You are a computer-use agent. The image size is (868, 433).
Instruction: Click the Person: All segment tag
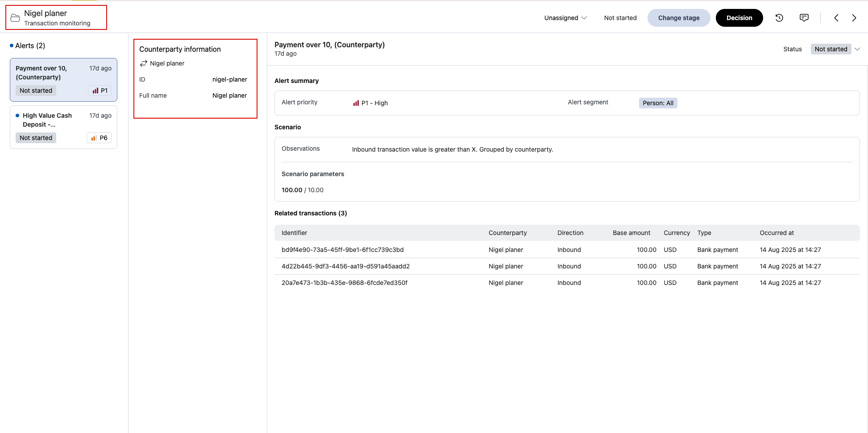point(658,103)
